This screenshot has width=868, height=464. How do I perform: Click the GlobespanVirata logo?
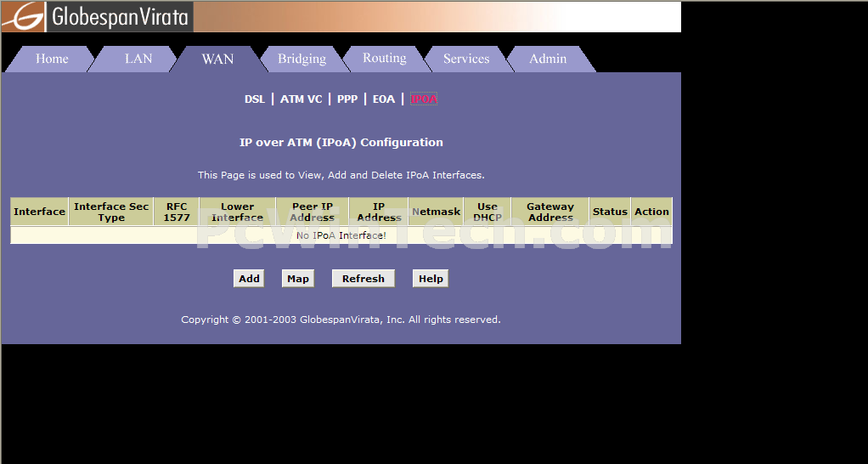97,16
